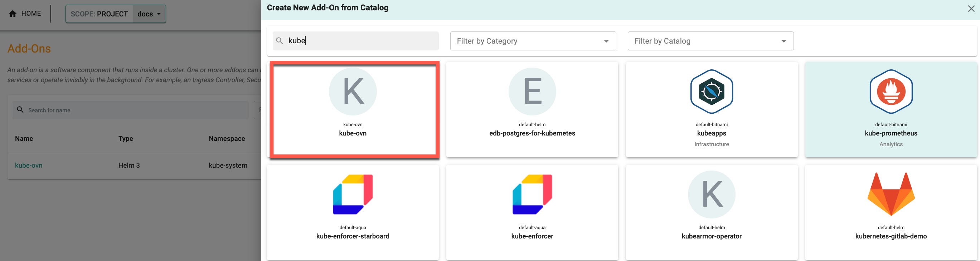Image resolution: width=980 pixels, height=261 pixels.
Task: Click the Home house icon
Action: point(13,14)
